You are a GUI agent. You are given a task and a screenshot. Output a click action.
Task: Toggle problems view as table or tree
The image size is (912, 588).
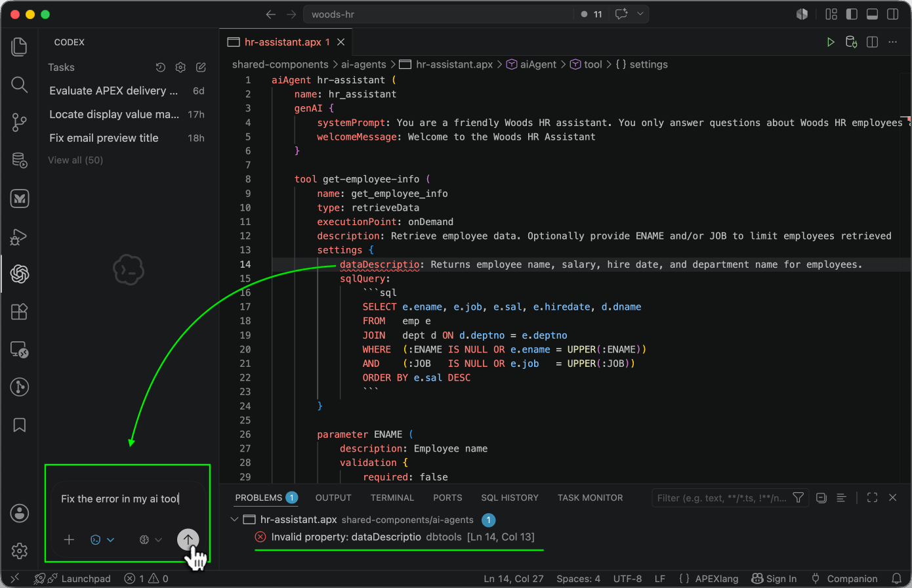click(842, 497)
